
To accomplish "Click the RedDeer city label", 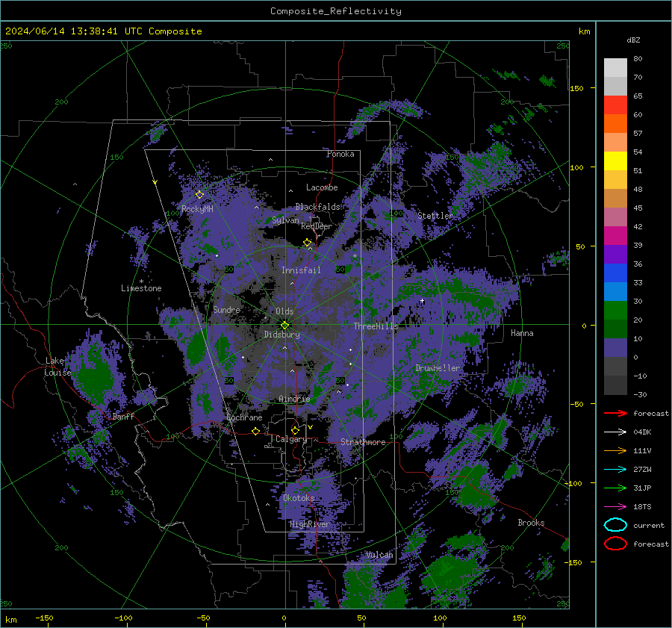I will [317, 226].
